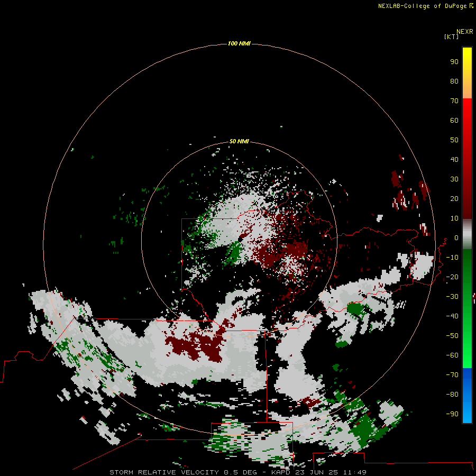
Task: Click the 80 value on the velocity scale
Action: coord(454,81)
